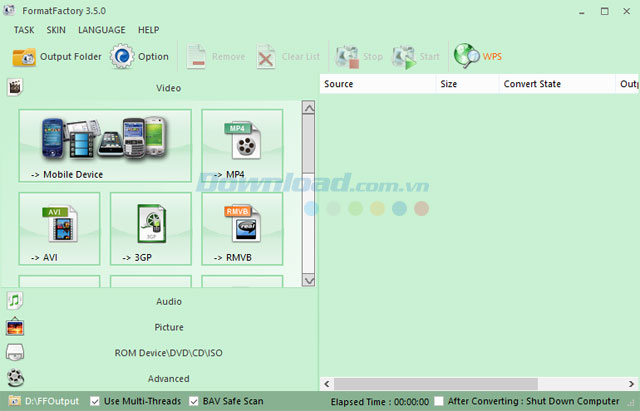Click the Stop text button

(x=373, y=56)
